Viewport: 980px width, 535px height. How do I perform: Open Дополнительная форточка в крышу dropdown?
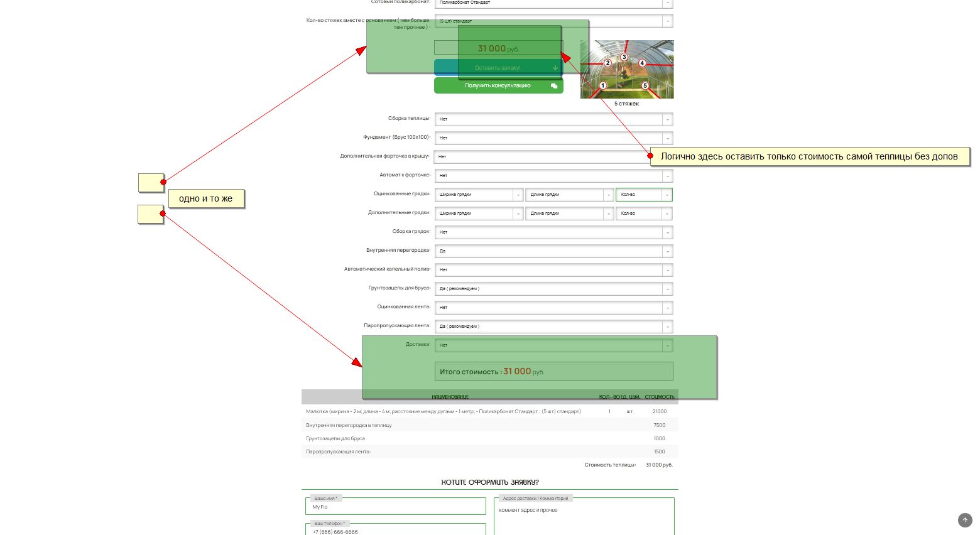pyautogui.click(x=553, y=157)
